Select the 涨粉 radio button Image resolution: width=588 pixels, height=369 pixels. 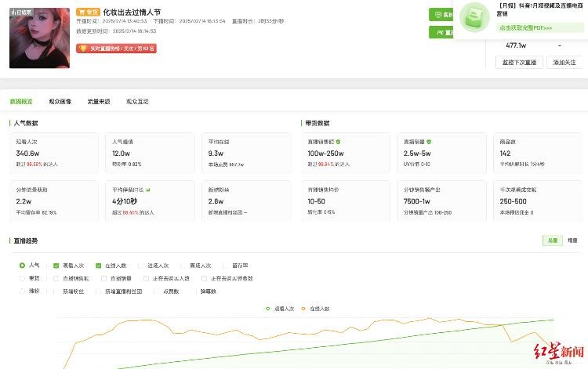coord(22,291)
